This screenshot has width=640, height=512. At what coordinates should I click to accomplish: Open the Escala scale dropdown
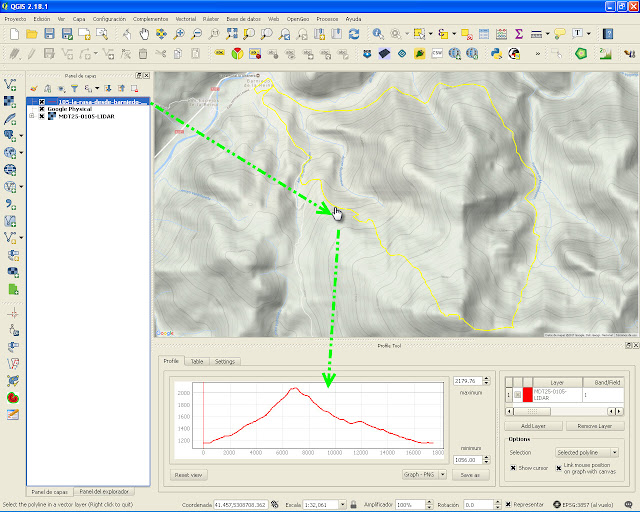pos(342,505)
